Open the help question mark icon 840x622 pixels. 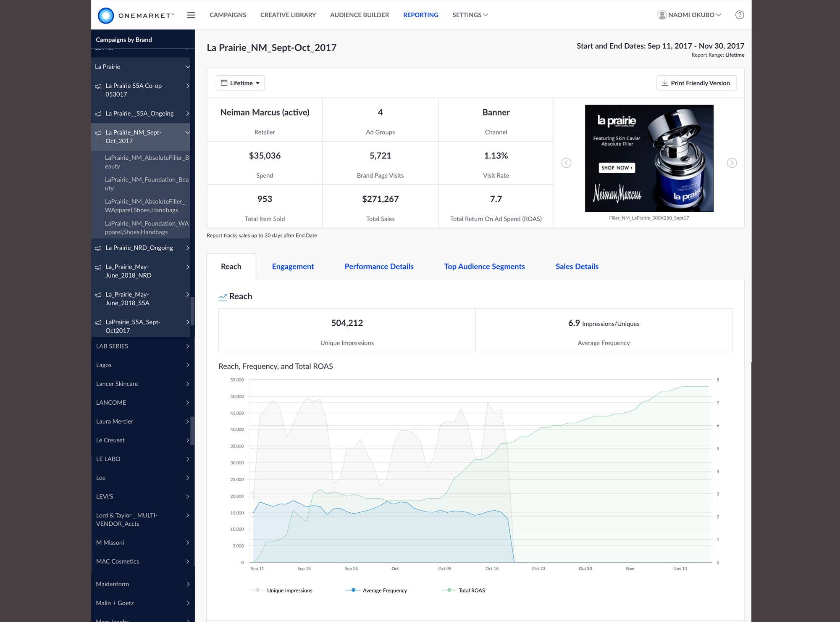coord(740,15)
